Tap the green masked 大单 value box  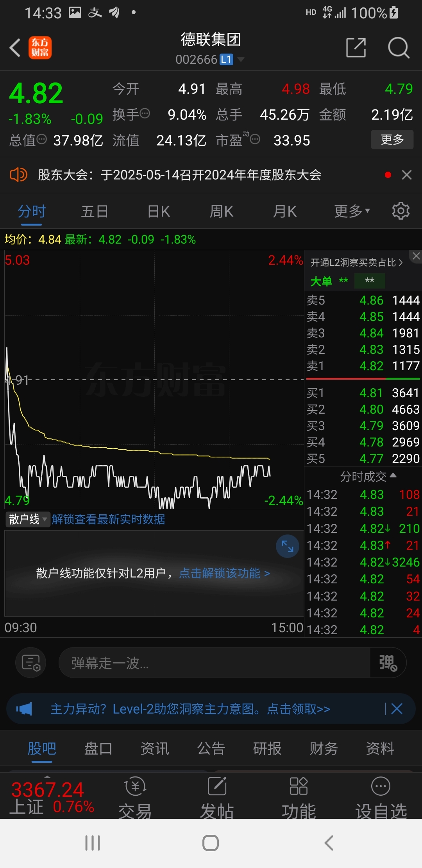coord(370,281)
